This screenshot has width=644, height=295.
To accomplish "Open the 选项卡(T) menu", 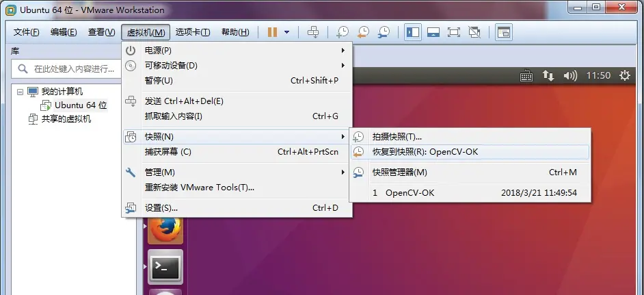I will tap(193, 32).
